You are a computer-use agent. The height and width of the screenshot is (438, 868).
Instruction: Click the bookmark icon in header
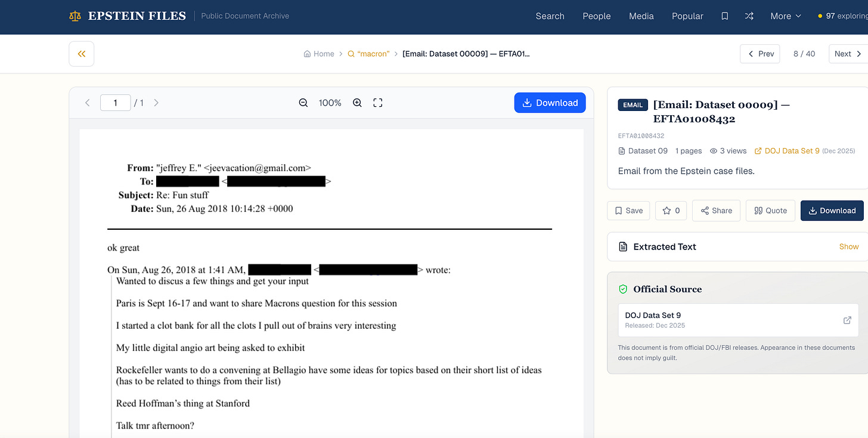click(x=725, y=16)
